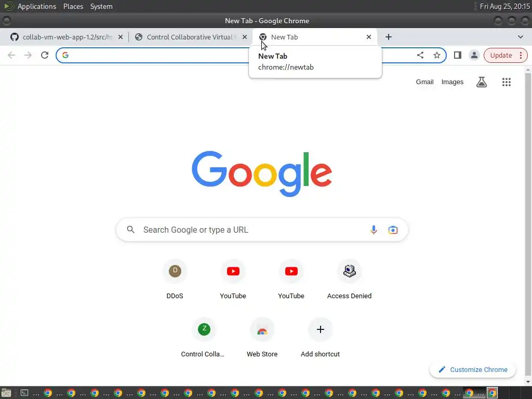Add shortcut plus tile
The image size is (532, 399).
pos(320,338)
